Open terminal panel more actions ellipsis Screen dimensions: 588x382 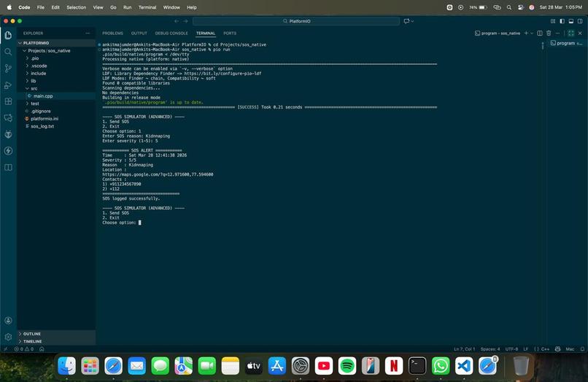(557, 33)
